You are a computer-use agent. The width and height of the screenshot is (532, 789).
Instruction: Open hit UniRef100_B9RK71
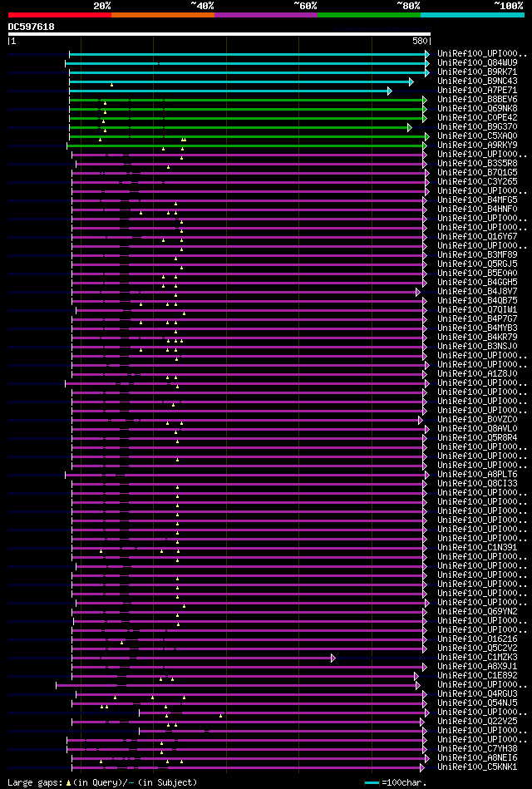pyautogui.click(x=477, y=72)
